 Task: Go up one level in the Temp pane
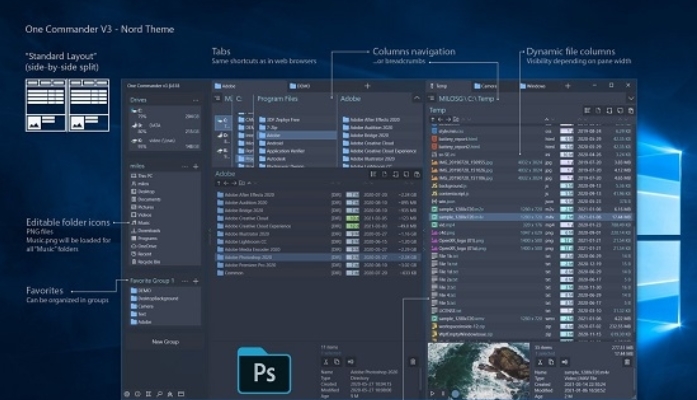click(x=433, y=119)
